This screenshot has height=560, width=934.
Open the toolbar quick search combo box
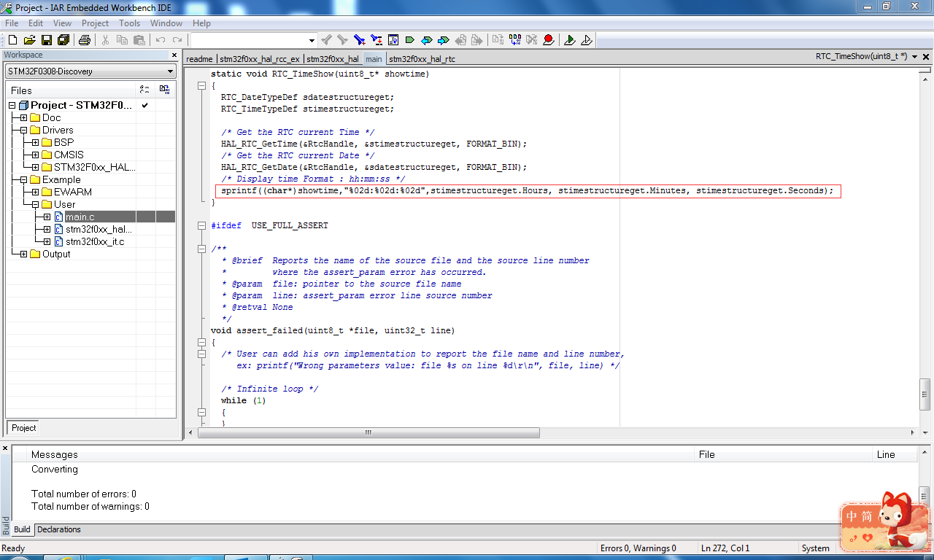[253, 40]
